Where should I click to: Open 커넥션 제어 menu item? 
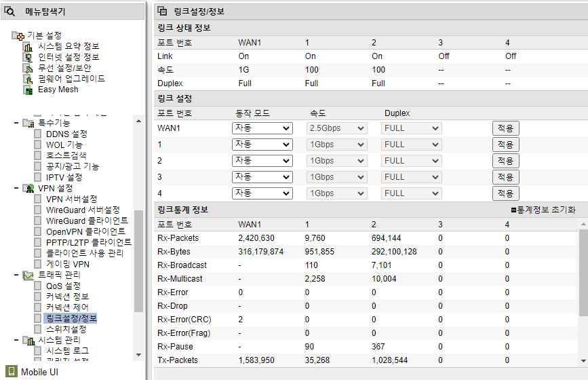67,307
